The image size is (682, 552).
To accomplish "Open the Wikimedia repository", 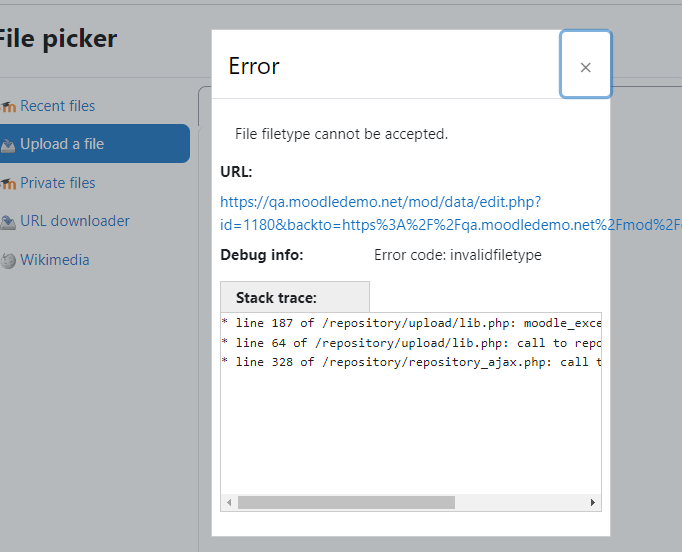I will coord(55,260).
